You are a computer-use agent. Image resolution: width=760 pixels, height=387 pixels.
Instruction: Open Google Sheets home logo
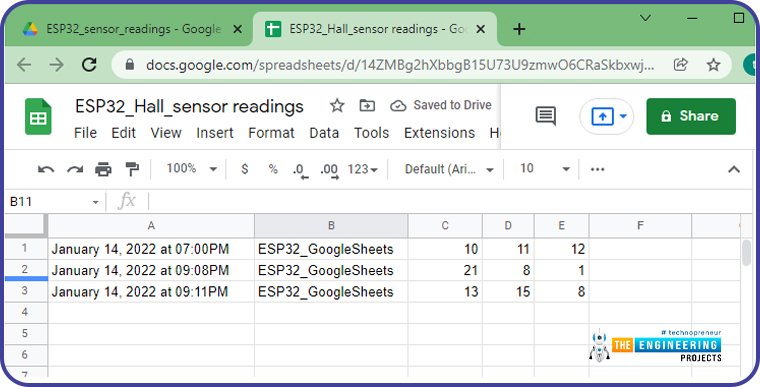38,116
